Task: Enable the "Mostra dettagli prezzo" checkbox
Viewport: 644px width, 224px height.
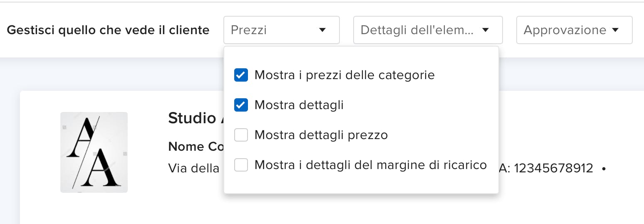Action: 241,135
